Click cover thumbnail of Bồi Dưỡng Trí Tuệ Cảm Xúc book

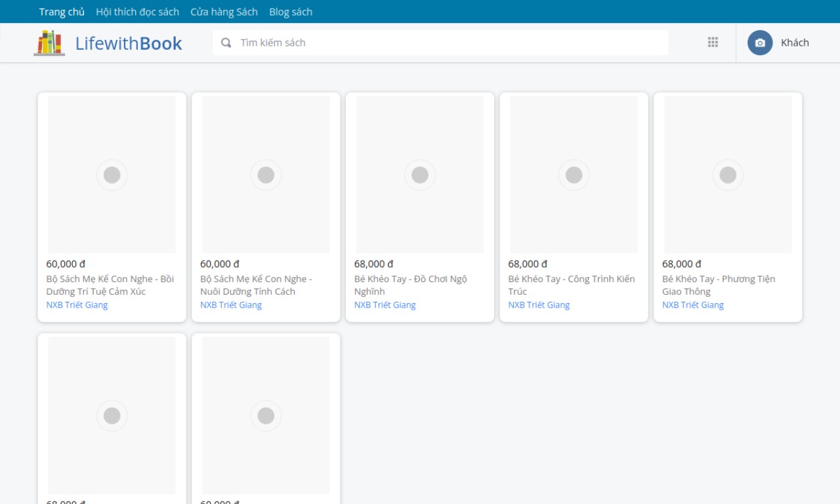(x=112, y=175)
